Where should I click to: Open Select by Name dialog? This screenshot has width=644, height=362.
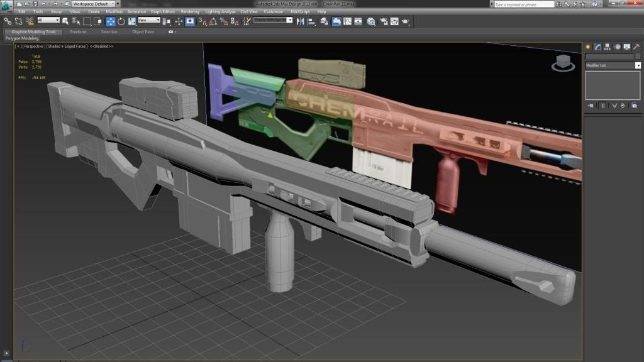click(76, 21)
